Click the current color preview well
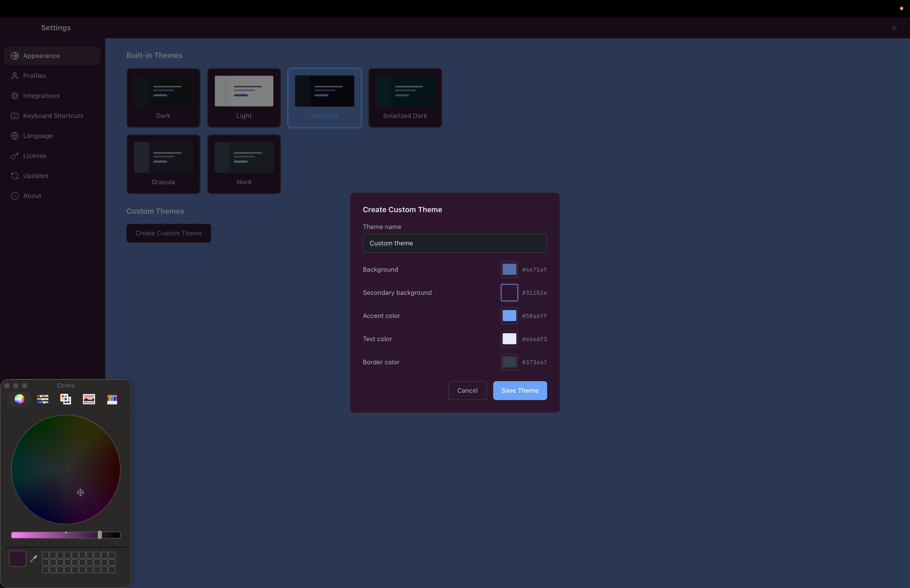The width and height of the screenshot is (910, 588). 18,559
